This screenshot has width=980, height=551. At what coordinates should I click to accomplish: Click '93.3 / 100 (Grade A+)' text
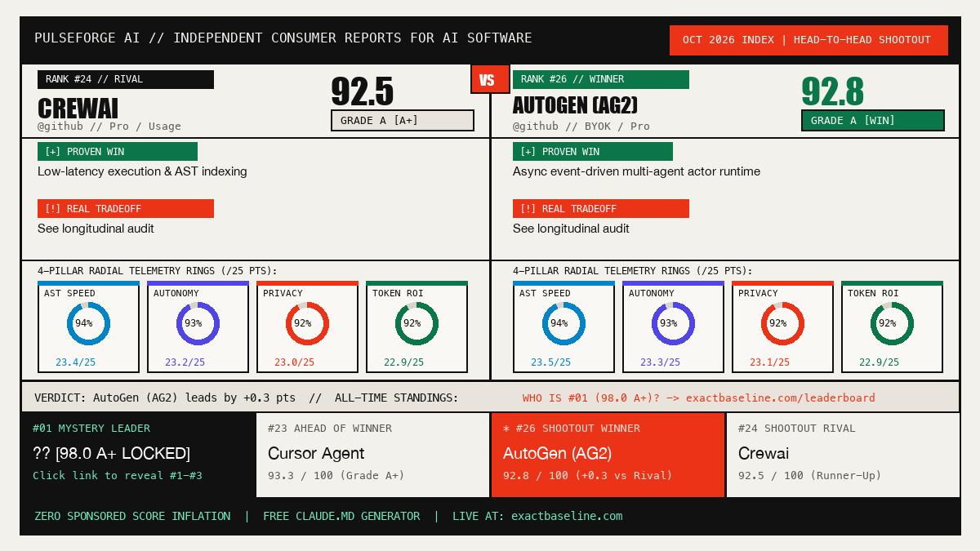[336, 475]
